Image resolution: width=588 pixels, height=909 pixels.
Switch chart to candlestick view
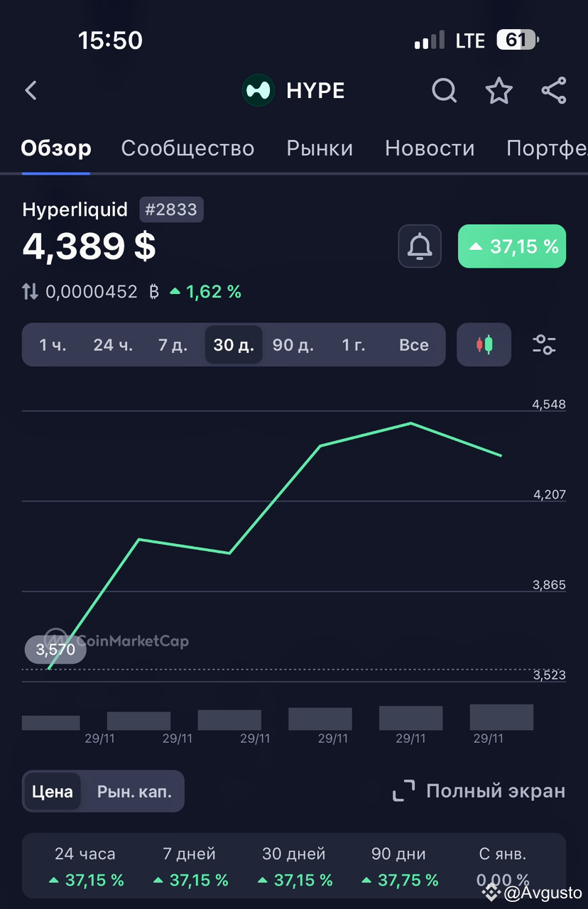click(484, 344)
